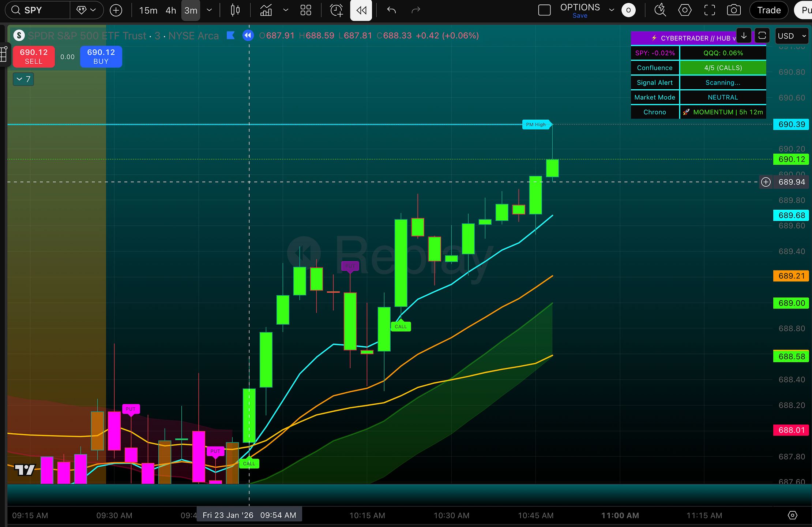Click the OPTIONS layout name
Viewport: 812px width, 527px height.
tap(580, 7)
